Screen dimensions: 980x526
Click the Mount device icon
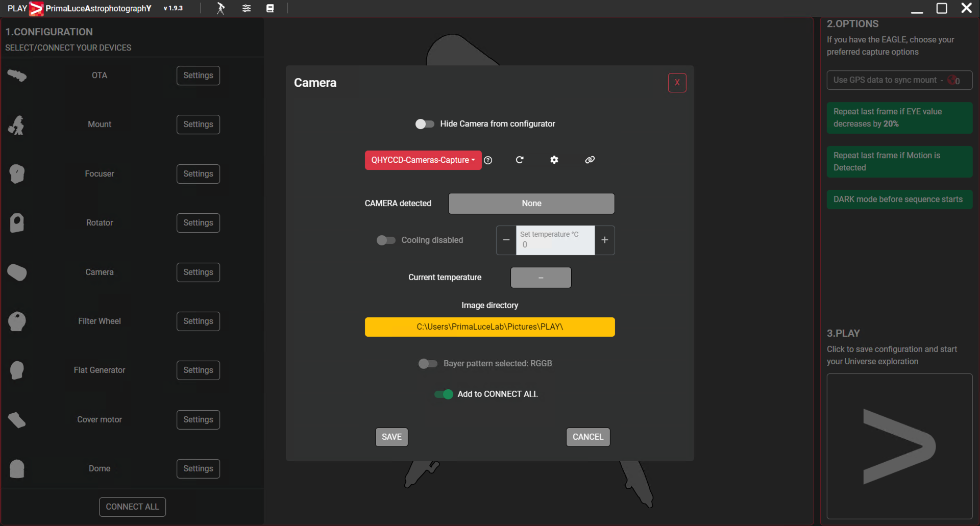coord(17,125)
